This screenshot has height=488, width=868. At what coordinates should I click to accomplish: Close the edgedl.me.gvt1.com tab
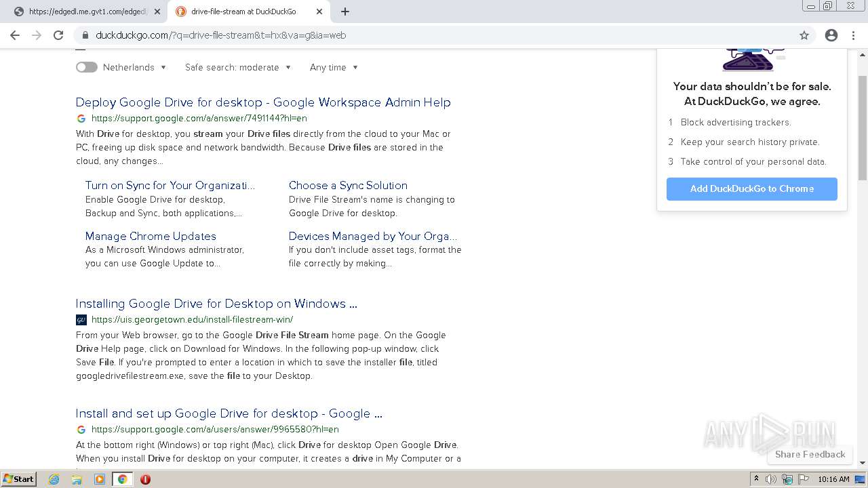[x=157, y=12]
